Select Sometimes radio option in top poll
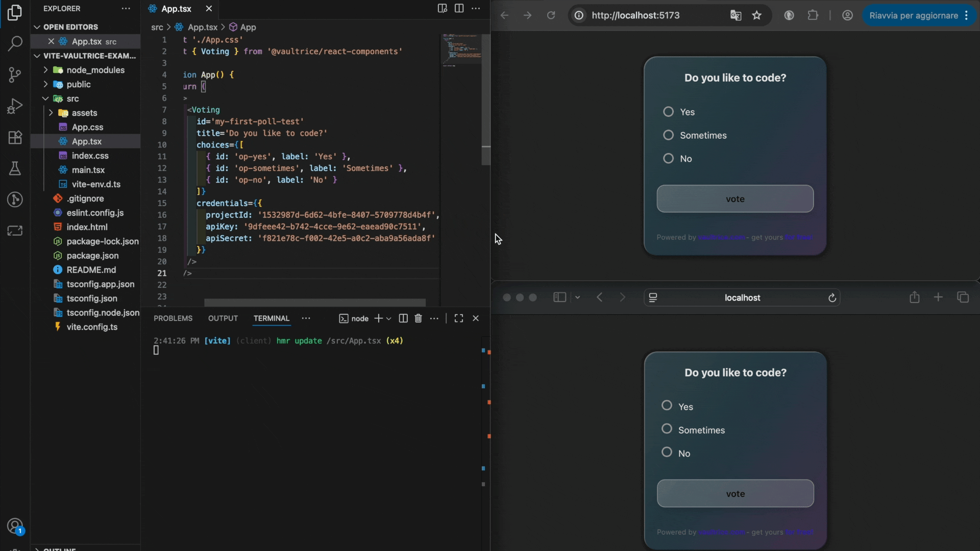The height and width of the screenshot is (551, 980). (668, 135)
